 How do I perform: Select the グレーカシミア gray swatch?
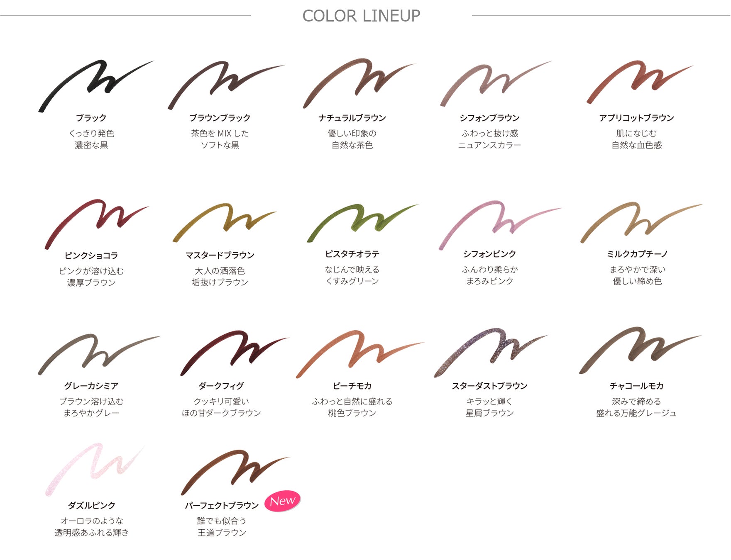98,355
